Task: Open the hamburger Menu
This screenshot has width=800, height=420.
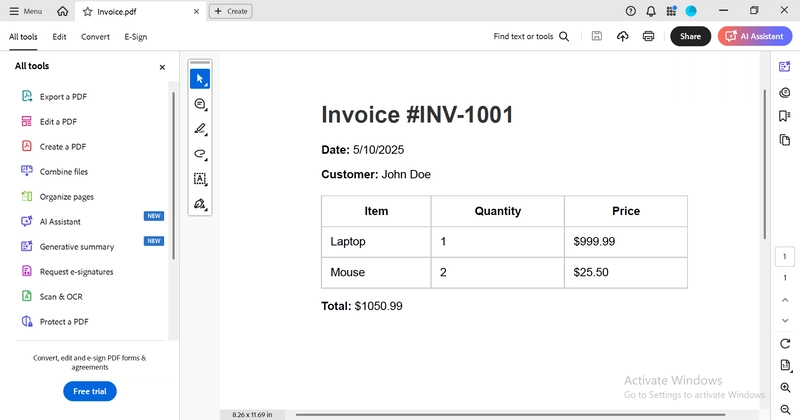Action: tap(25, 11)
